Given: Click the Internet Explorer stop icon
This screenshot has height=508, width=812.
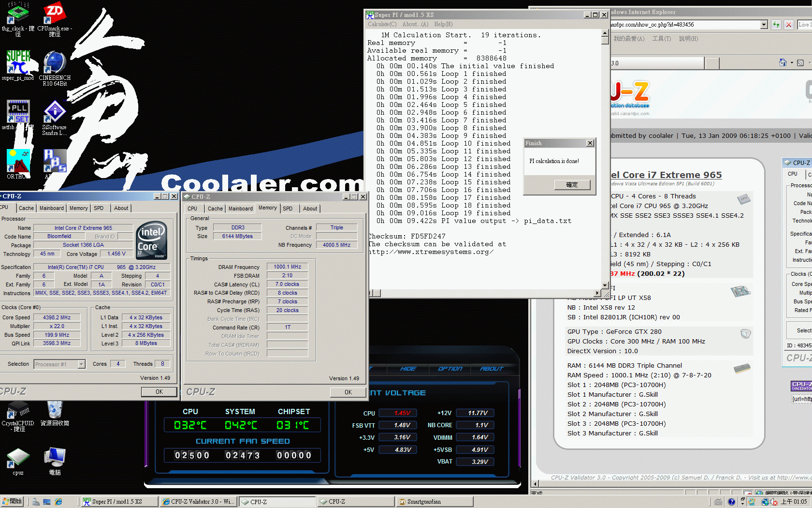Looking at the screenshot, I should pyautogui.click(x=789, y=25).
